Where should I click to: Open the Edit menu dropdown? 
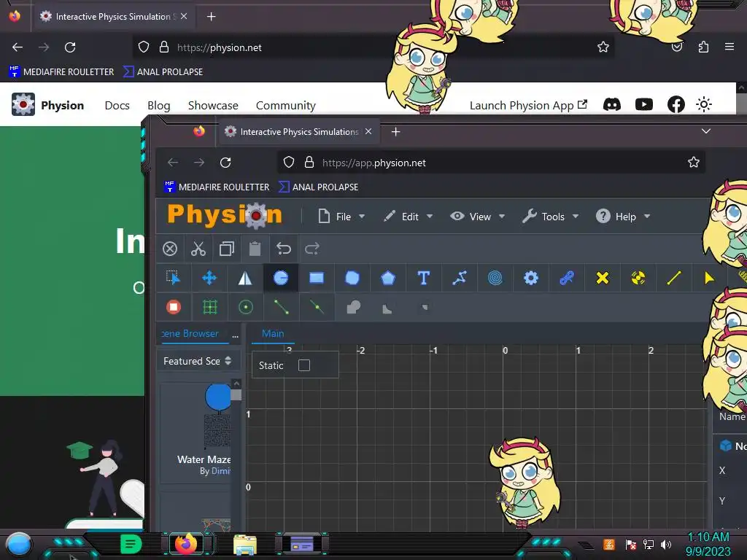point(409,217)
